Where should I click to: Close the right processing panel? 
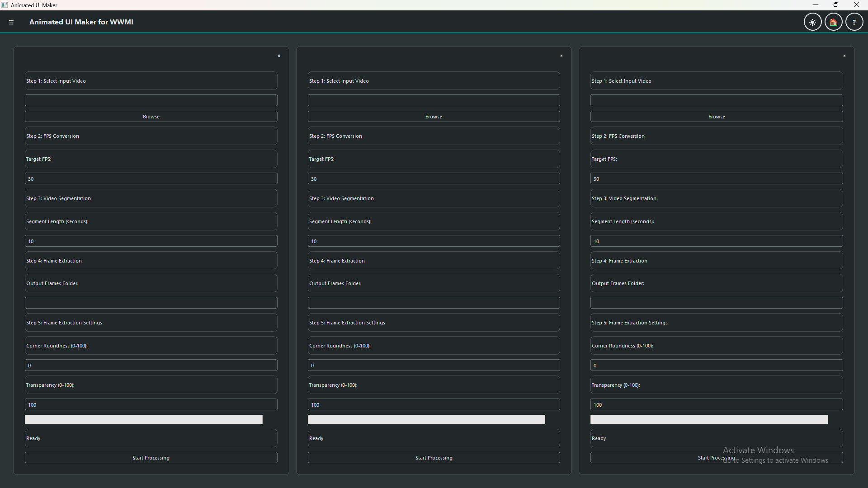pos(844,56)
